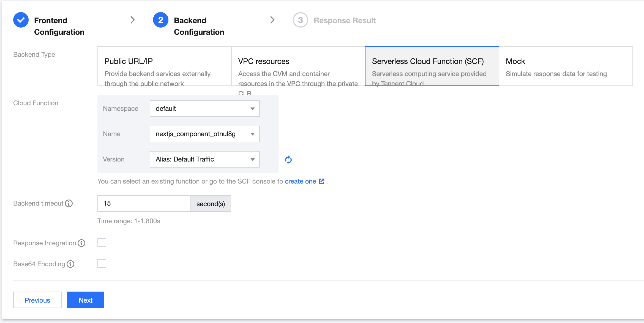Open the Namespace dropdown set to default
Screen dimensions: 644x323
[x=204, y=109]
